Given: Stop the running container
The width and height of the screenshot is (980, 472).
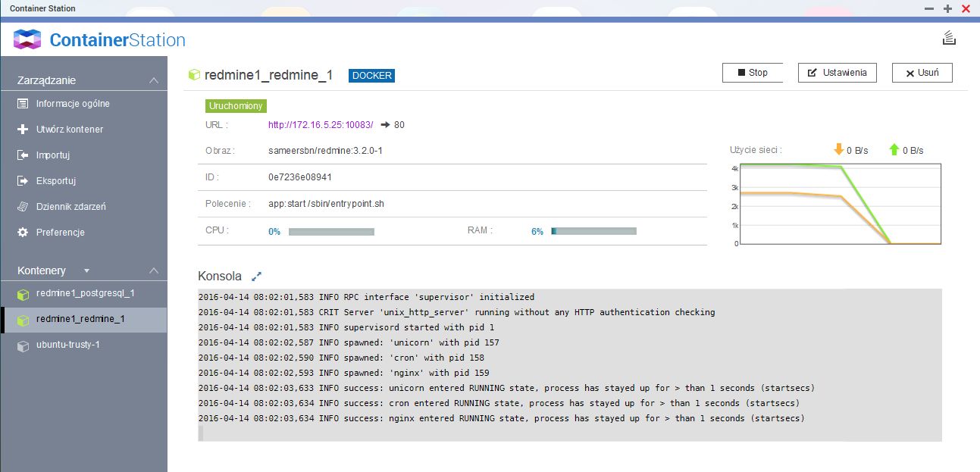Looking at the screenshot, I should 753,73.
